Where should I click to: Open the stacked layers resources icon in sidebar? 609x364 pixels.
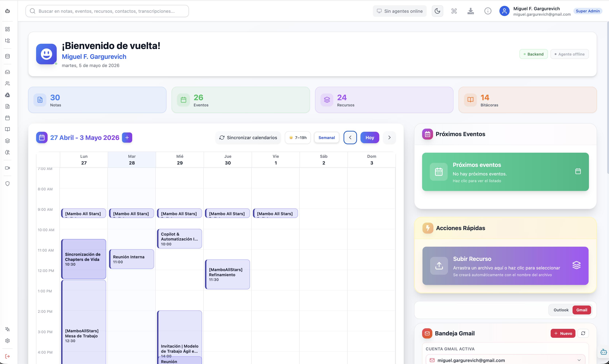click(7, 141)
